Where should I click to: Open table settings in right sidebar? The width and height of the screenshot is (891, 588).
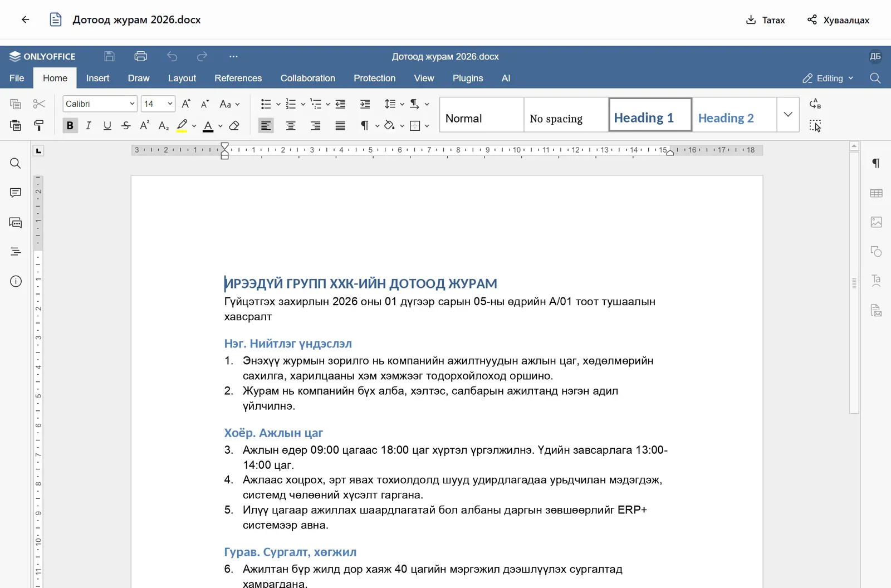tap(876, 193)
